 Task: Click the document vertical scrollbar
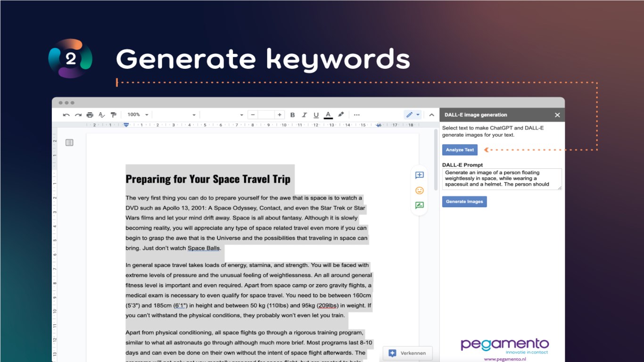(436, 160)
